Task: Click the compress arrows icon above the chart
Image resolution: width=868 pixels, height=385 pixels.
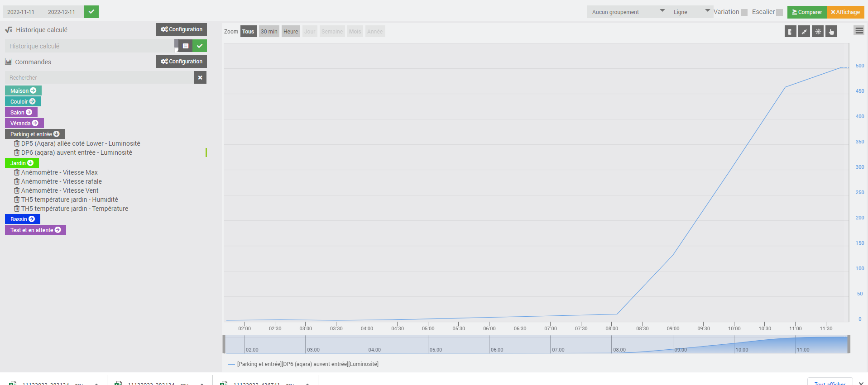Action: click(804, 32)
